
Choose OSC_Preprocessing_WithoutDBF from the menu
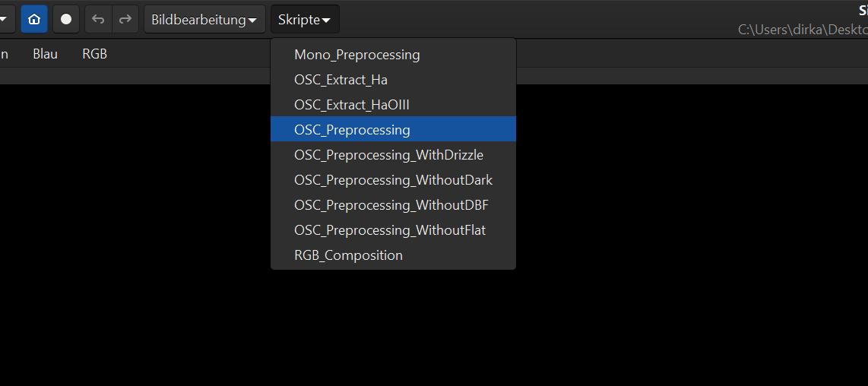point(393,204)
